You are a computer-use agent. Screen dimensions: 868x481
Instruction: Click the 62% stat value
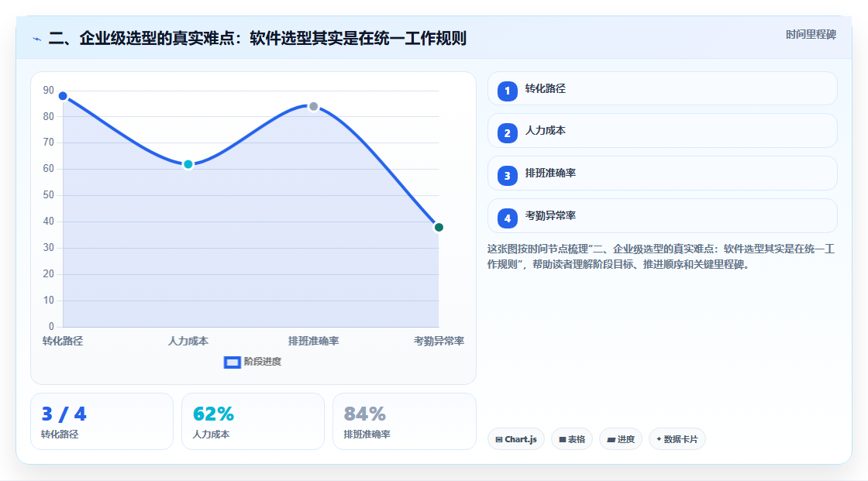click(x=213, y=414)
